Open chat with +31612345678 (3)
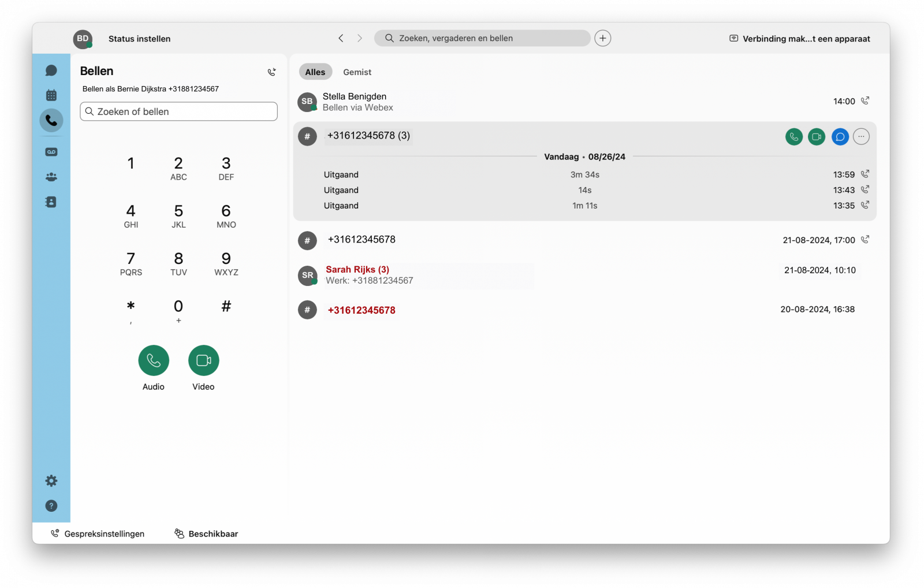924x588 pixels. pos(840,137)
